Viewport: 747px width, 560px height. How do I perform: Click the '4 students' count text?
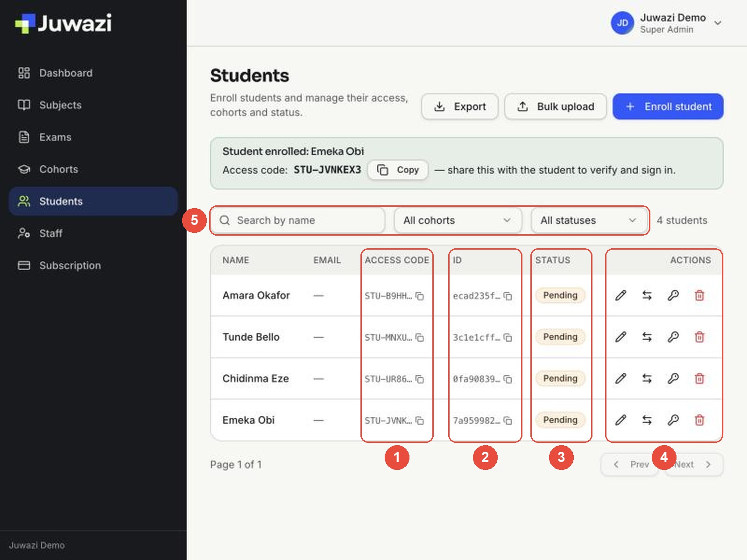tap(682, 220)
